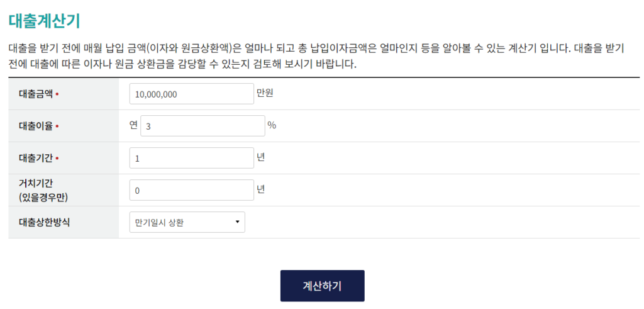
Task: Click the 대출금액 input showing 10,000,000
Action: pyautogui.click(x=191, y=94)
